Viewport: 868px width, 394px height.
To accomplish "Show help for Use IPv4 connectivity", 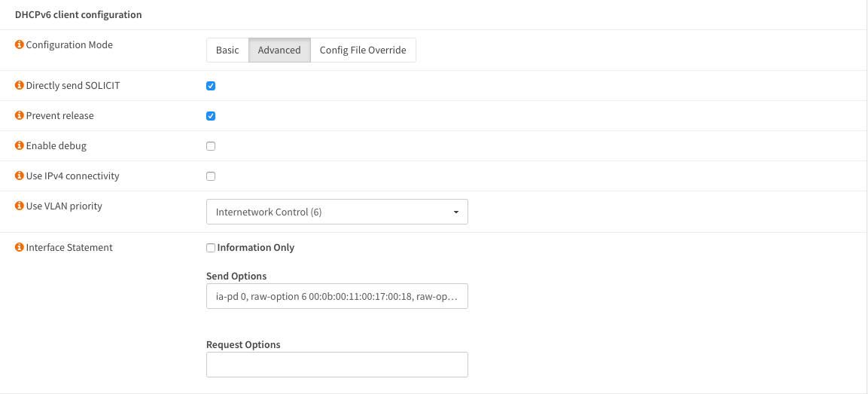I will coord(20,176).
